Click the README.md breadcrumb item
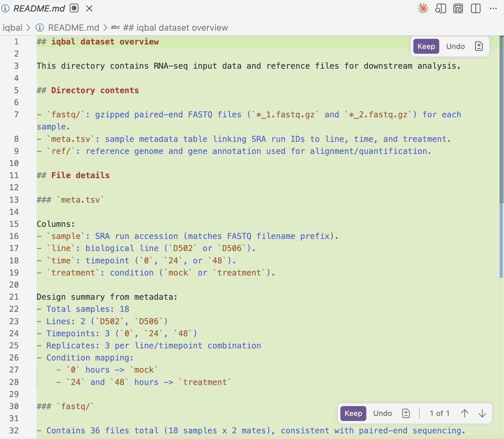The width and height of the screenshot is (504, 439). pyautogui.click(x=73, y=28)
